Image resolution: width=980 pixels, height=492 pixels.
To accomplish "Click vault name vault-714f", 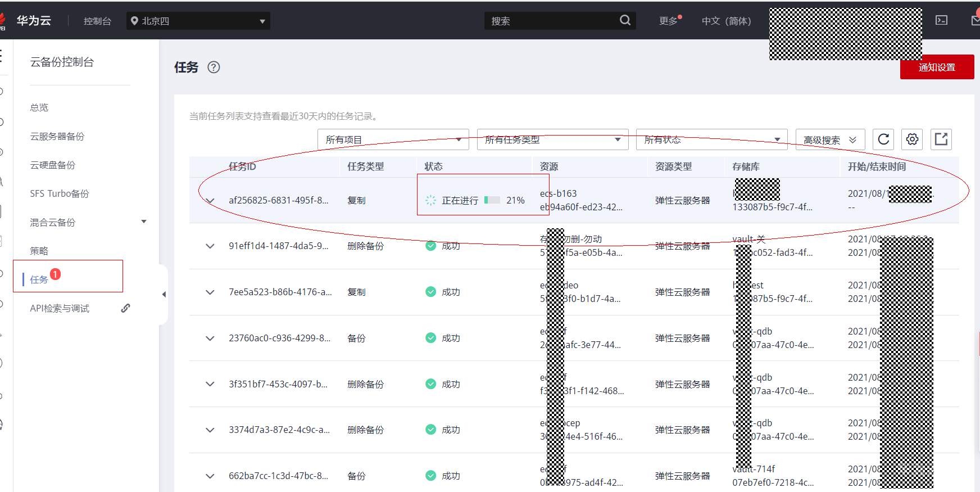I will [x=754, y=469].
